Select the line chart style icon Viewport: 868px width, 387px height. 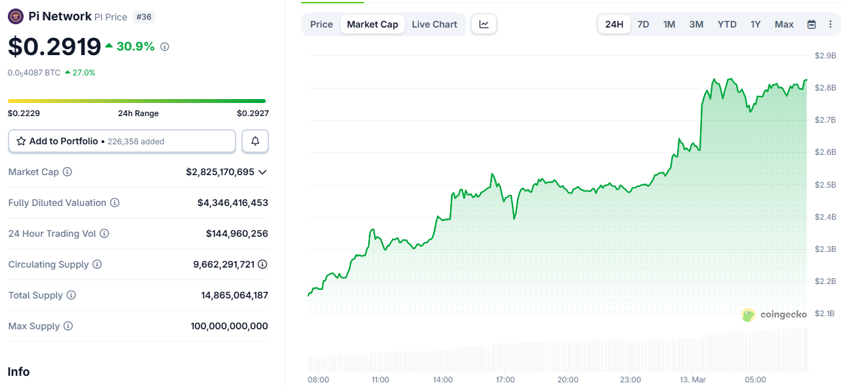pyautogui.click(x=484, y=24)
